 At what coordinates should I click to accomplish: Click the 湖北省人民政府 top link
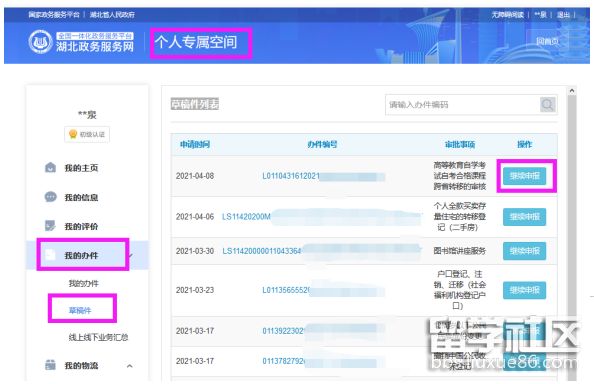[x=112, y=15]
